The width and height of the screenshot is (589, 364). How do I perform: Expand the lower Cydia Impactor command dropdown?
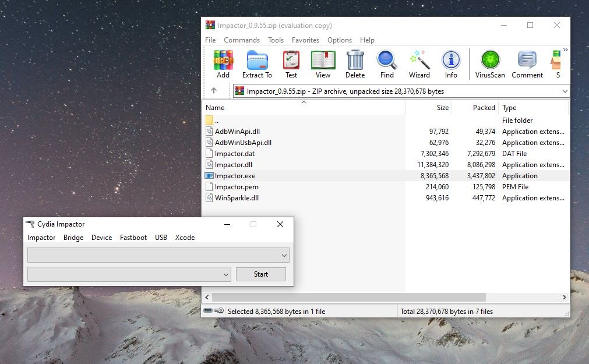click(226, 274)
